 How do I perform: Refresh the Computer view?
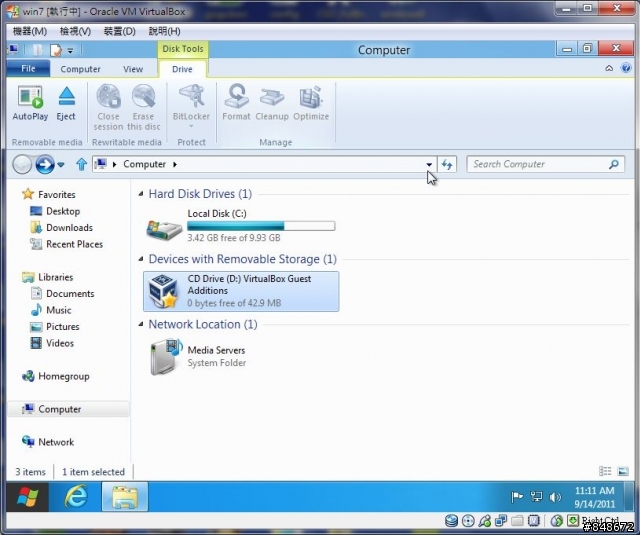pyautogui.click(x=447, y=164)
